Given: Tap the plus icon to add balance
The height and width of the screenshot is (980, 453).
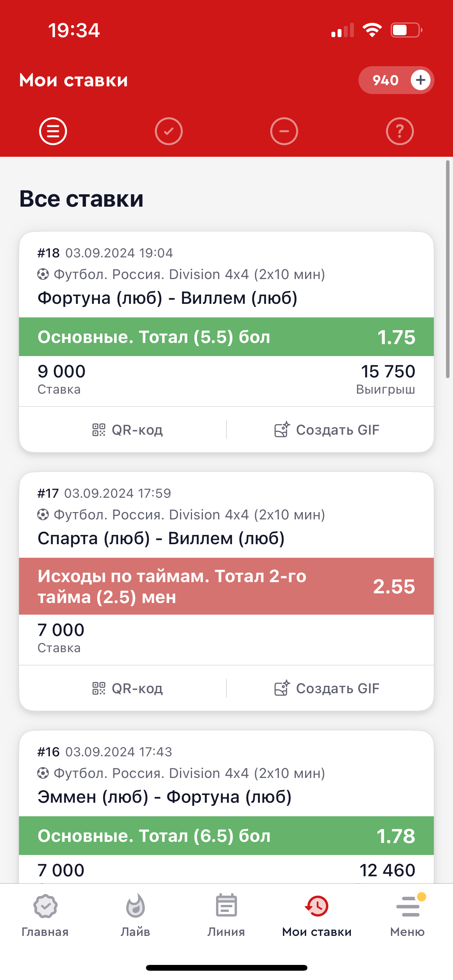Looking at the screenshot, I should click(420, 80).
